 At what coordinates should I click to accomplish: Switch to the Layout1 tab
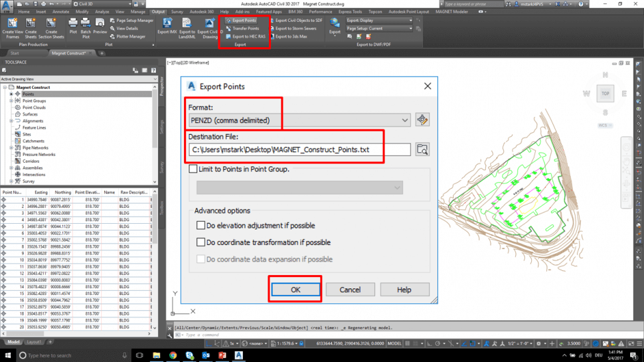pos(34,342)
